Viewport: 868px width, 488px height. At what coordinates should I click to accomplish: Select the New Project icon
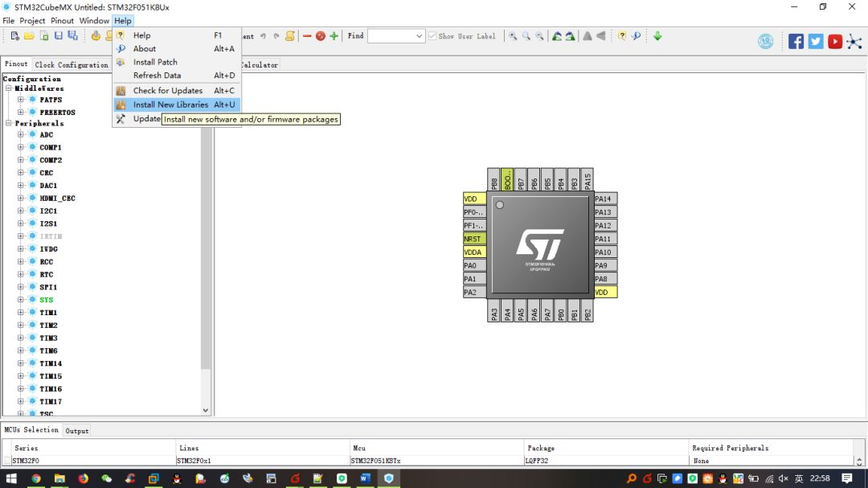[x=14, y=35]
